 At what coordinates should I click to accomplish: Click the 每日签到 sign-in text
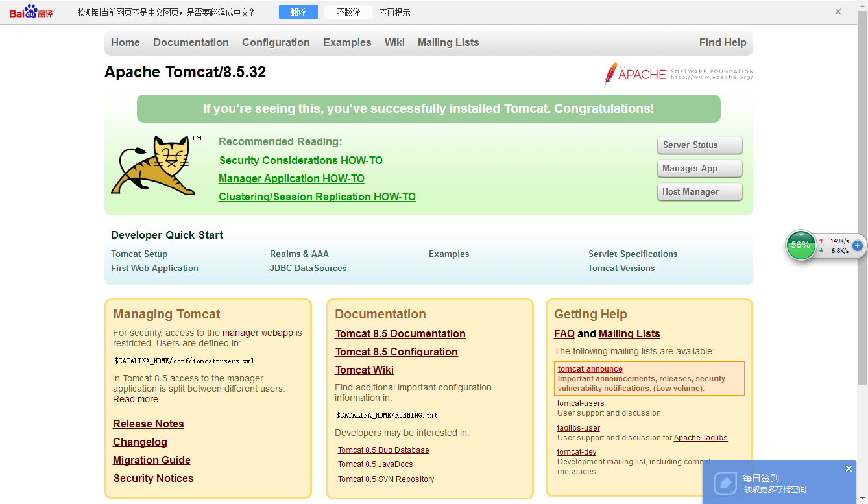[761, 478]
